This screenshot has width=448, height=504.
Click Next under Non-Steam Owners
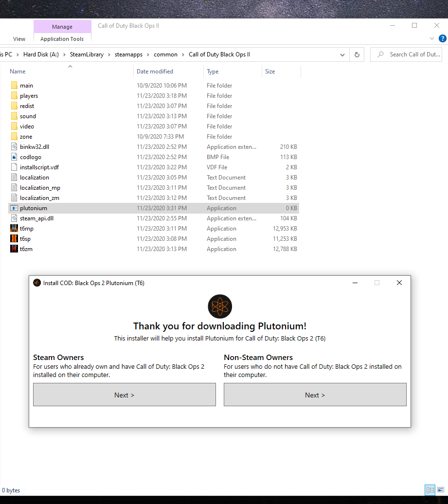click(315, 395)
